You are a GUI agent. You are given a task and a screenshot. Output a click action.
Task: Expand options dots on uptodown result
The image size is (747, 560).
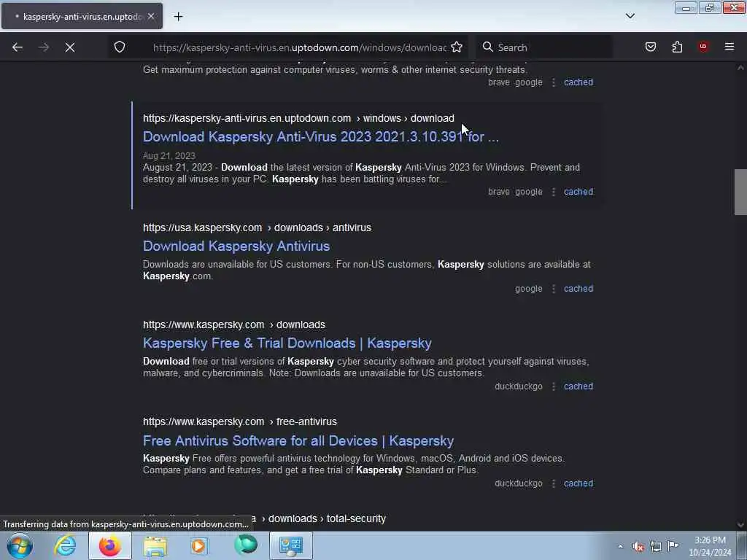pyautogui.click(x=553, y=192)
